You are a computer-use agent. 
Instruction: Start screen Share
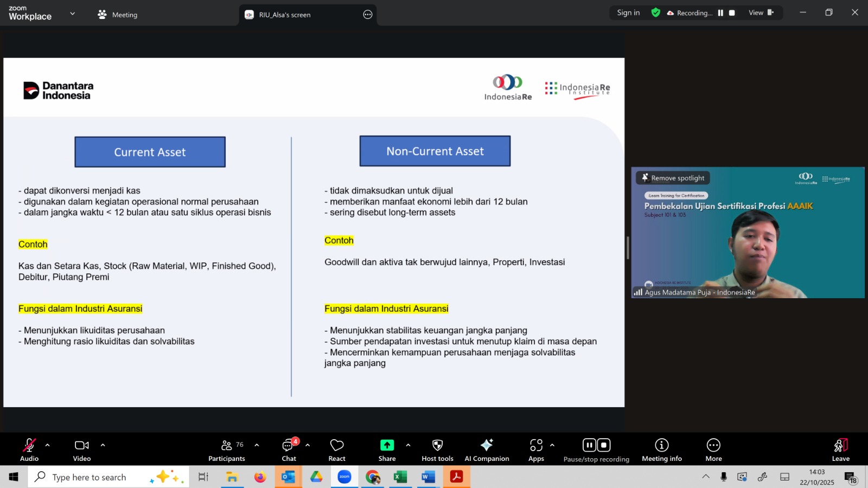pos(387,450)
